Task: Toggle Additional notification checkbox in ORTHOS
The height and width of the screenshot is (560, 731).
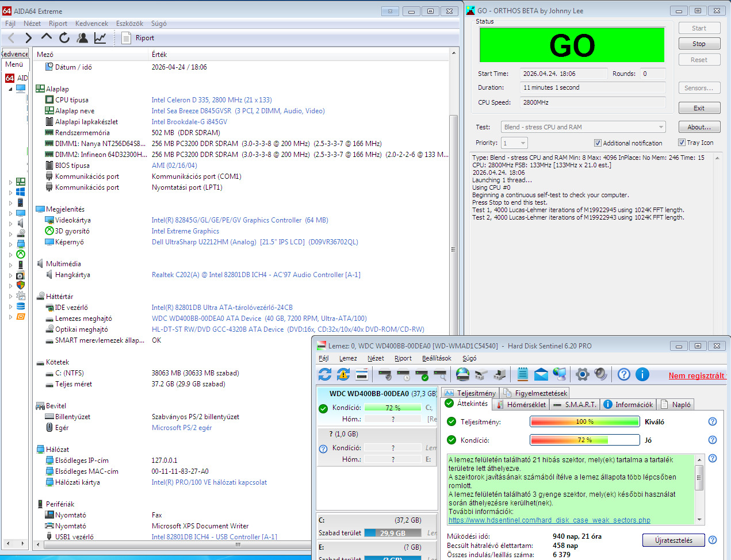Action: 598,143
